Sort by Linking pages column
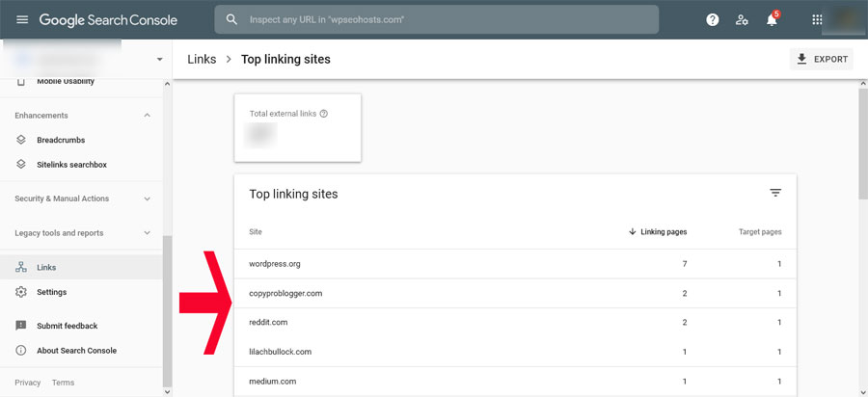 coord(664,232)
